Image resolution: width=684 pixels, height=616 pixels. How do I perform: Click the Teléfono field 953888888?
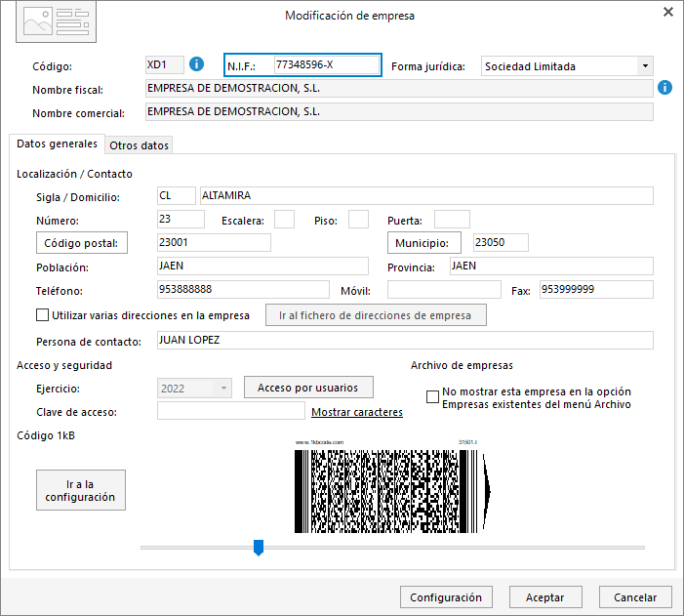(x=243, y=289)
